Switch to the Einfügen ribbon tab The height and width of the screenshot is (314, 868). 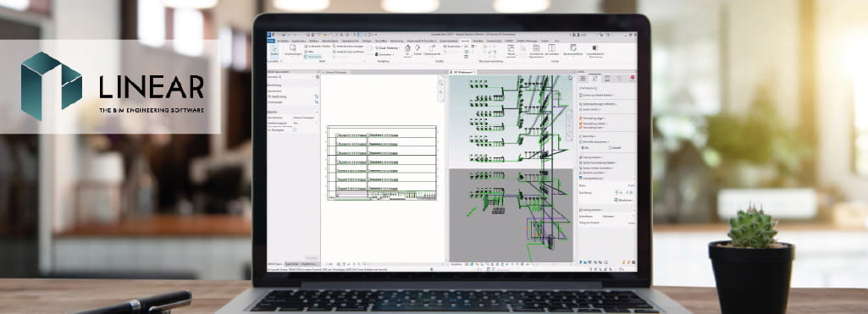[x=367, y=41]
